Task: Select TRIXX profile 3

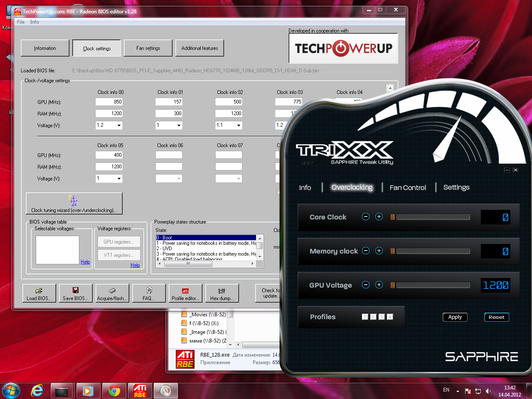Action: [382, 317]
